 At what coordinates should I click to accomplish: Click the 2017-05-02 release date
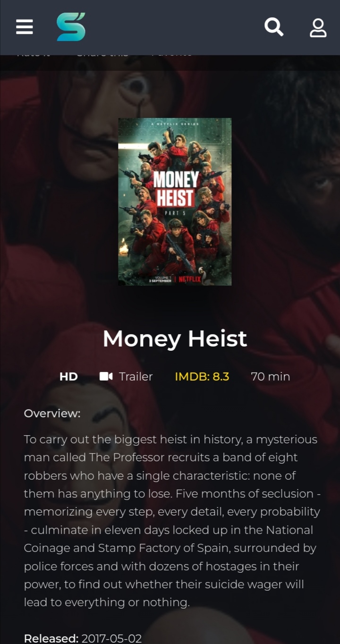(111, 638)
